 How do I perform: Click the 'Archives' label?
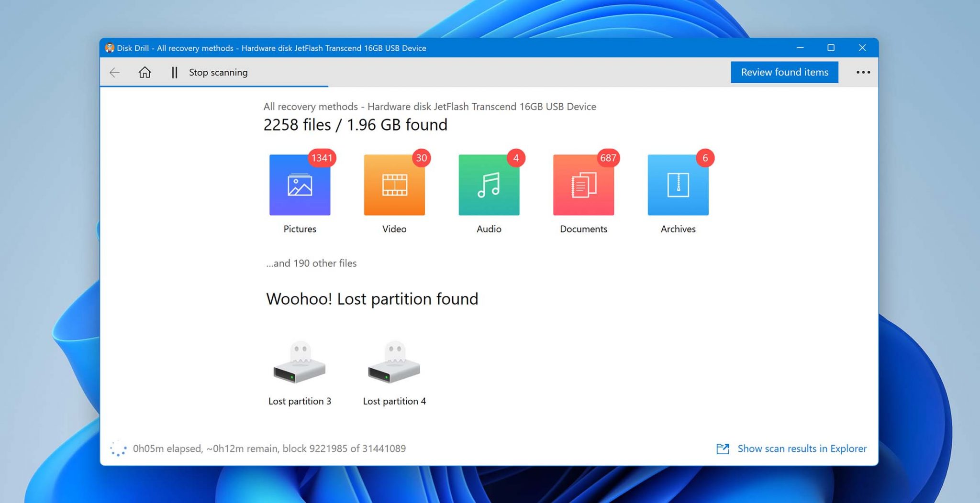[678, 229]
